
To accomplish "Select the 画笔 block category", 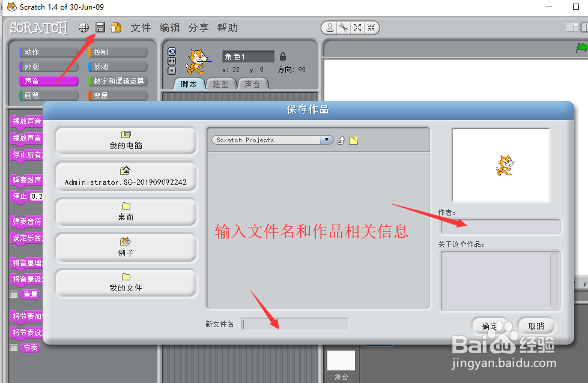I will coord(49,95).
